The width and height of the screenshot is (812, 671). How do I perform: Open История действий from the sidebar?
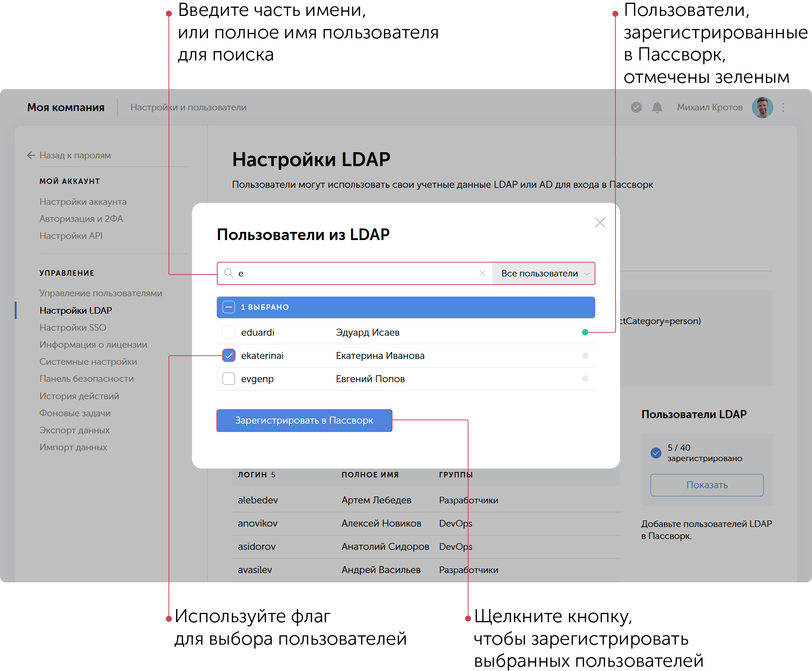(x=79, y=396)
